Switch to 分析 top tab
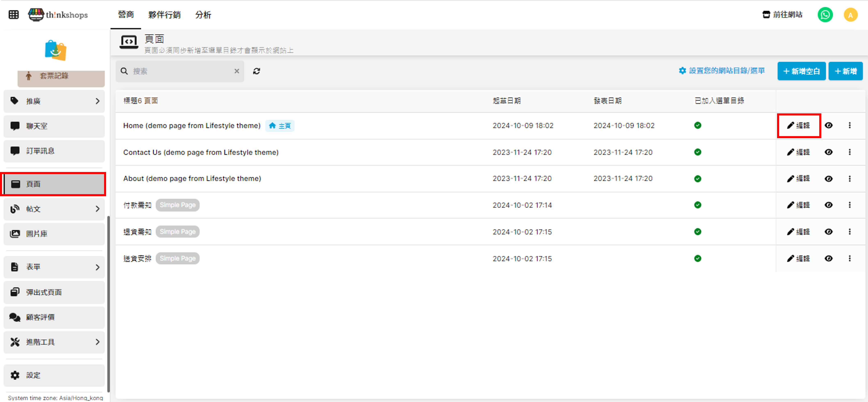Viewport: 868px width, 402px height. [203, 15]
